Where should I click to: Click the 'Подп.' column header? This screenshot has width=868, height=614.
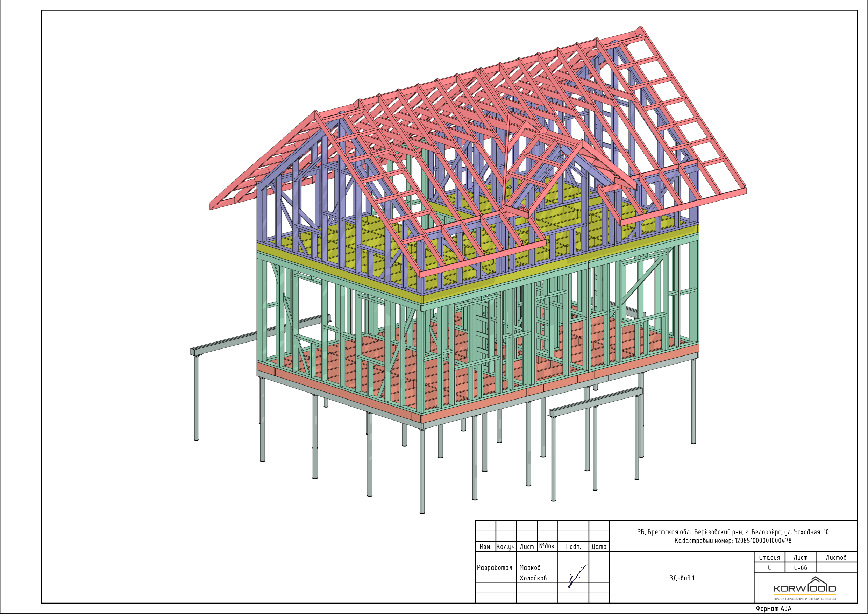pos(573,547)
